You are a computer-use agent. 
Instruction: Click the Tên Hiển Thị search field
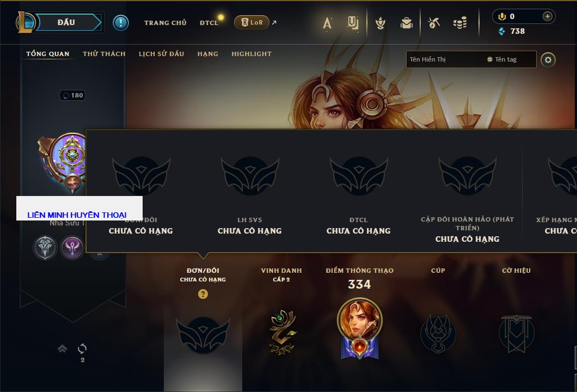(445, 59)
